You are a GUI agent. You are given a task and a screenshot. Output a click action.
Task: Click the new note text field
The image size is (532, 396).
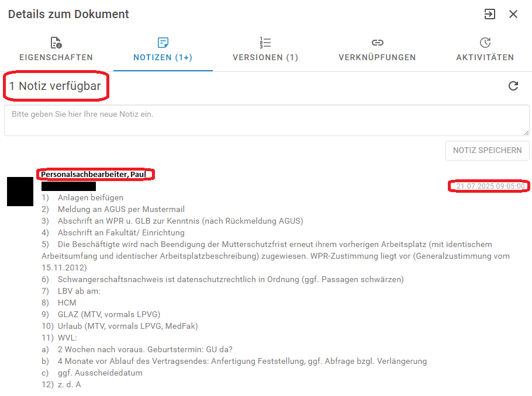click(x=267, y=120)
